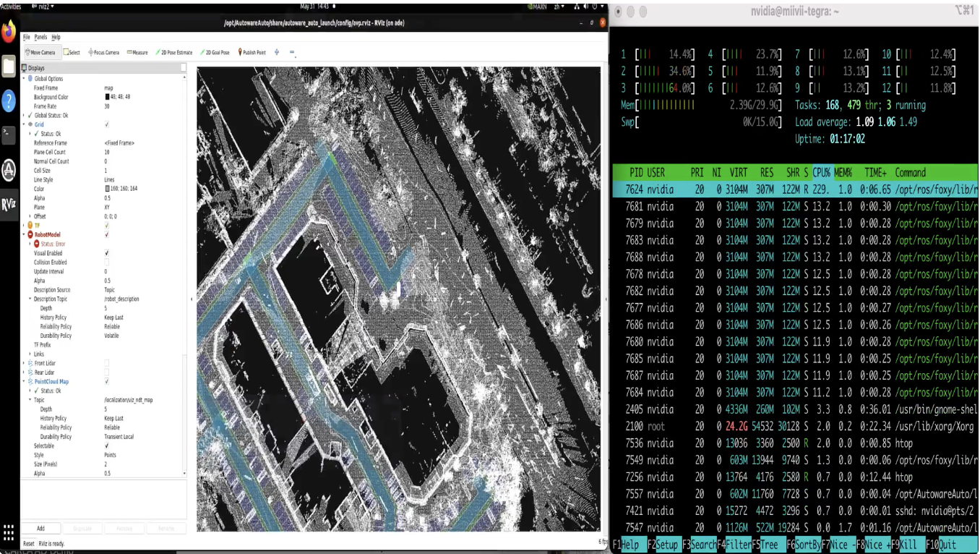Click the CPU% column header in htop
The height and width of the screenshot is (554, 980).
tap(822, 173)
